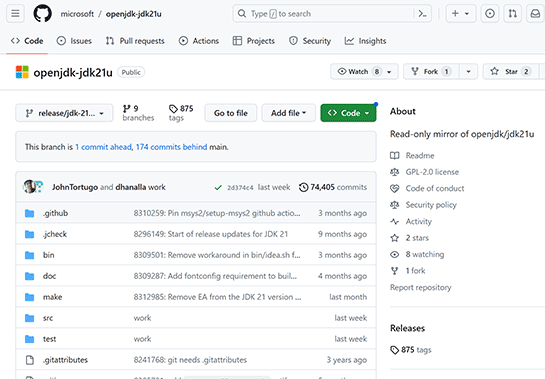Open the command palette icon
This screenshot has height=379, width=545.
(422, 14)
